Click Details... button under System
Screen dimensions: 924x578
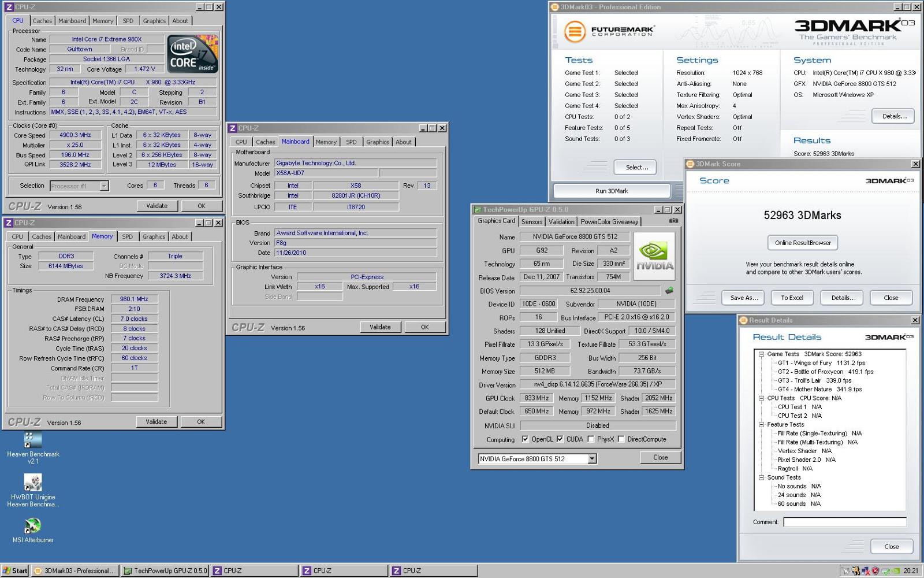[x=894, y=116]
